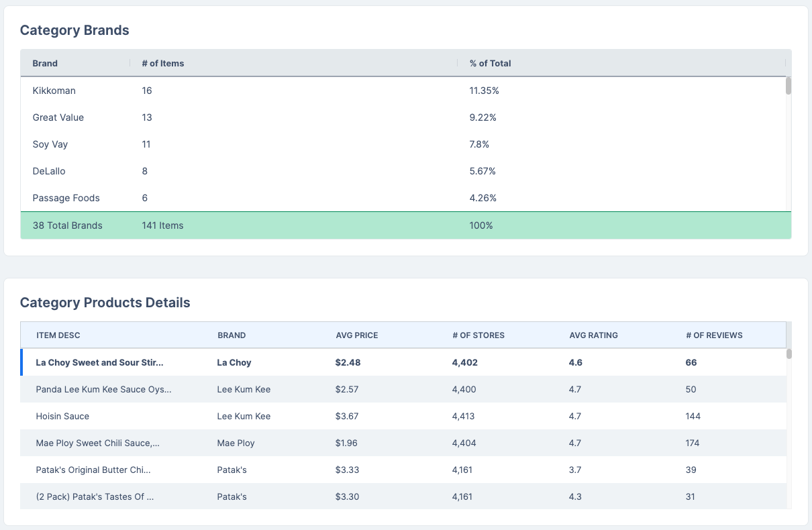Screen dimensions: 812x530
Task: Click the 3.7 average rating cell
Action: [575, 470]
